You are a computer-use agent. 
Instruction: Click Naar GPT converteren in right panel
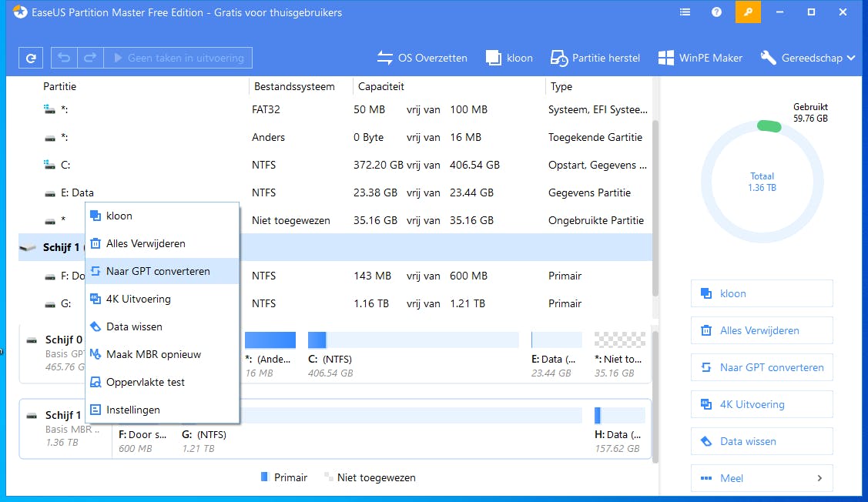762,367
